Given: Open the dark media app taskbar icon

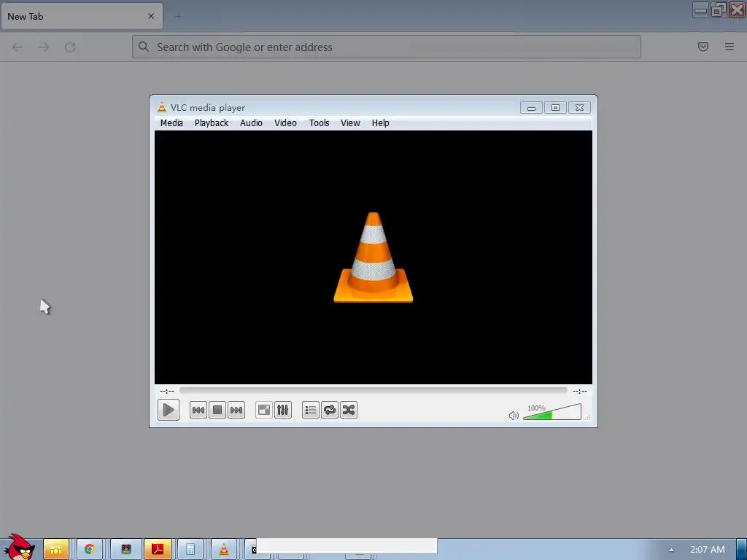Looking at the screenshot, I should (125, 549).
